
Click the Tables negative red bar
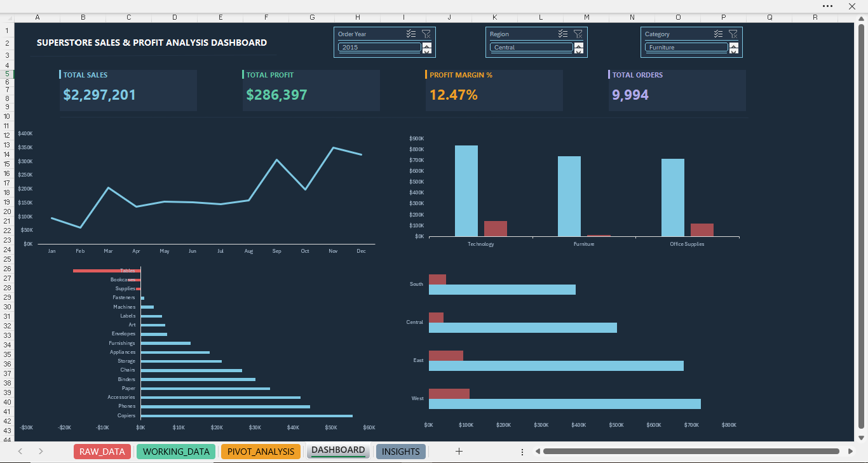tap(107, 271)
